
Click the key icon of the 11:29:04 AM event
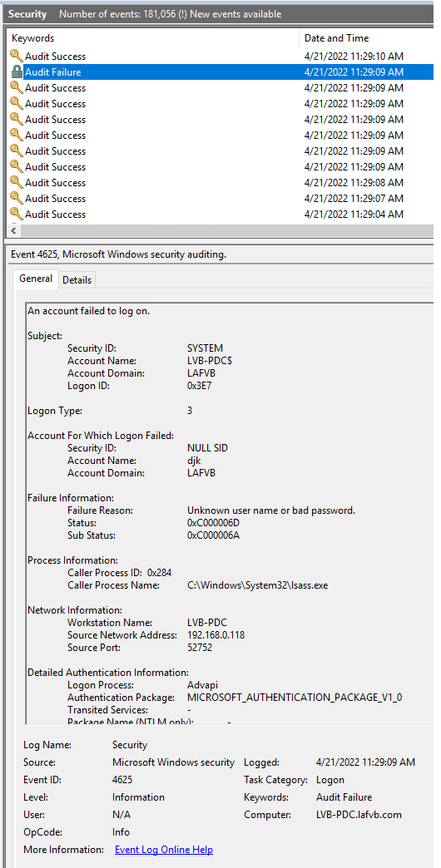(17, 215)
